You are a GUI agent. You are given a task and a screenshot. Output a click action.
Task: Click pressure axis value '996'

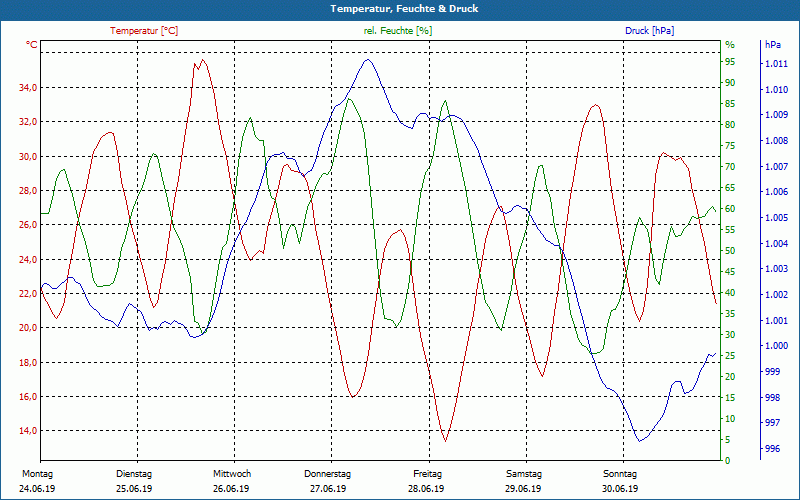[772, 449]
